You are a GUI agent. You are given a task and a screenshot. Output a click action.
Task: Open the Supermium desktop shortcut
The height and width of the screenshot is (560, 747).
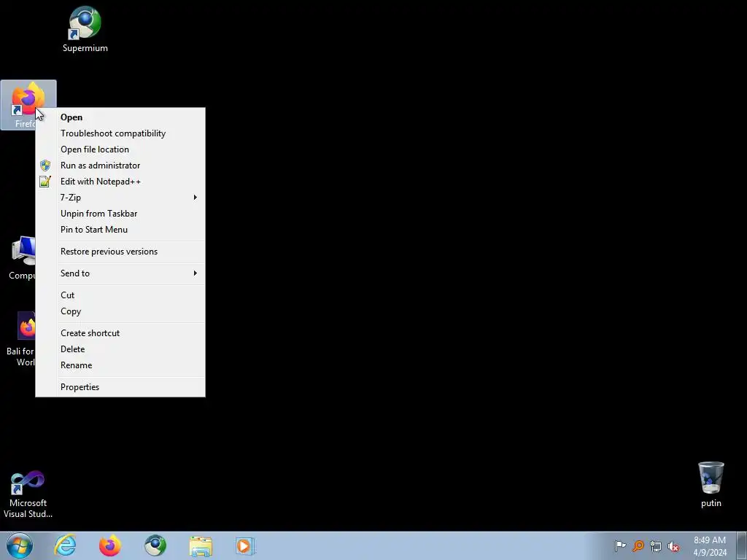(x=85, y=29)
